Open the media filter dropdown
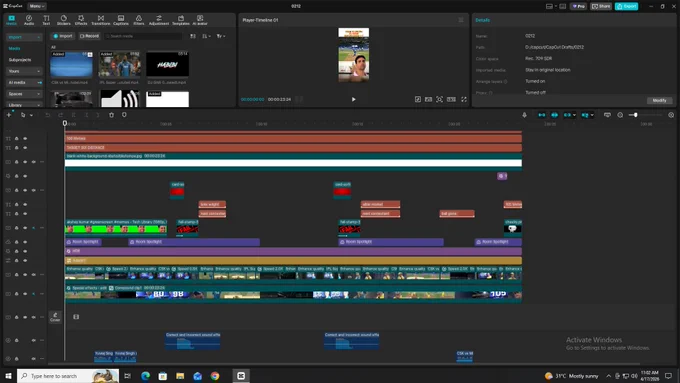The height and width of the screenshot is (383, 680). 221,36
